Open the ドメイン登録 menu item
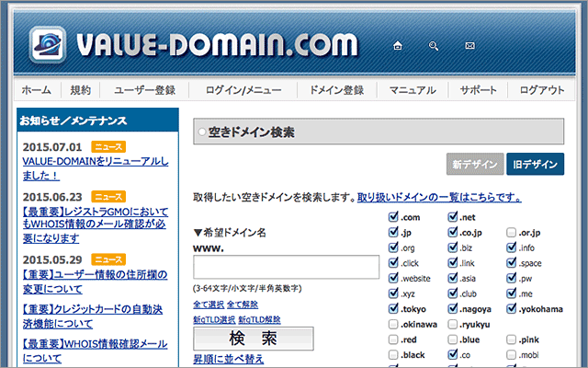 336,90
